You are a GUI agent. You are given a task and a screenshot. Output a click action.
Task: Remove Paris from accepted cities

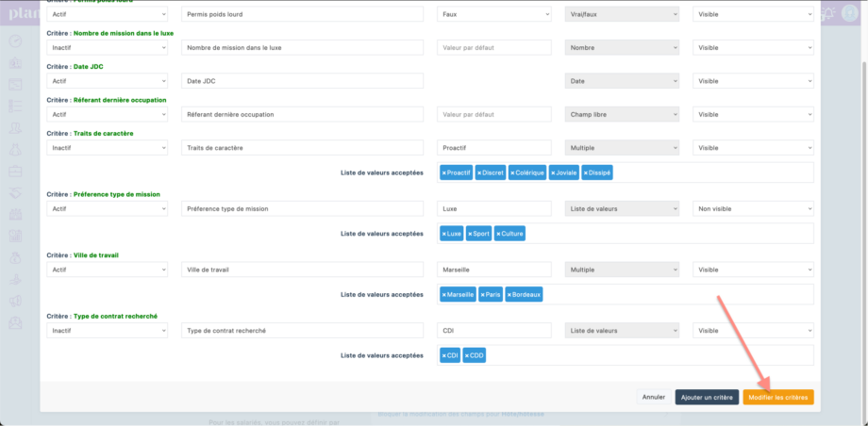484,295
